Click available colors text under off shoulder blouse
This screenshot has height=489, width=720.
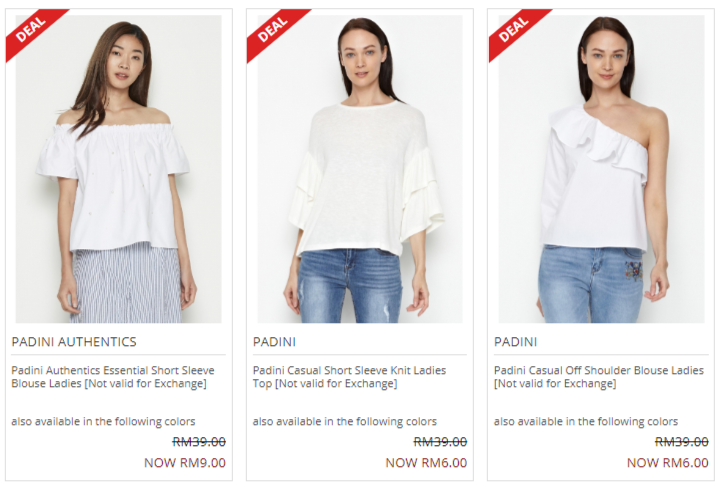pyautogui.click(x=586, y=422)
